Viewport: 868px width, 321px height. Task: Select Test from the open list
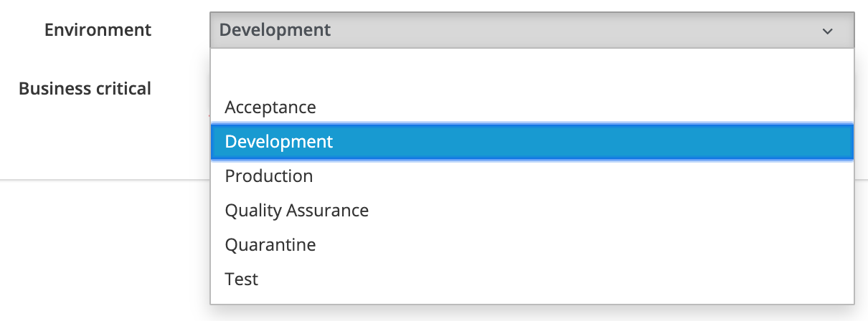(532, 279)
